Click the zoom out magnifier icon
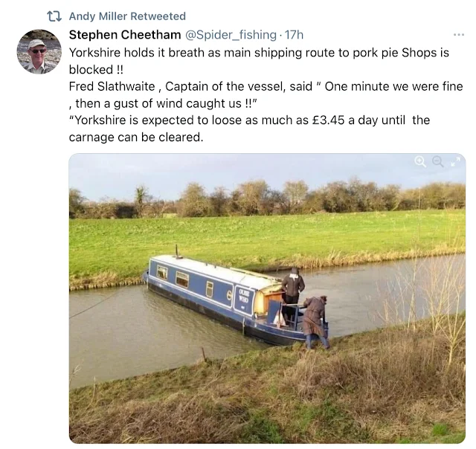 (x=437, y=161)
